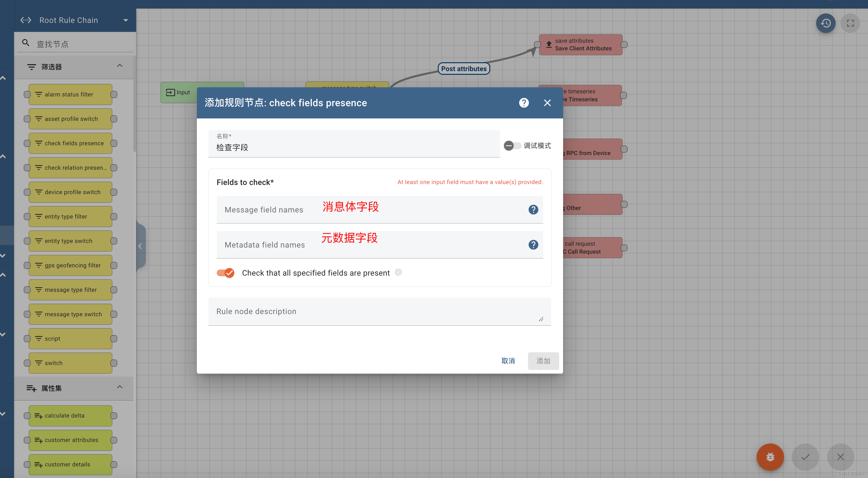This screenshot has height=478, width=868.
Task: Select the customer details node
Action: pyautogui.click(x=71, y=465)
